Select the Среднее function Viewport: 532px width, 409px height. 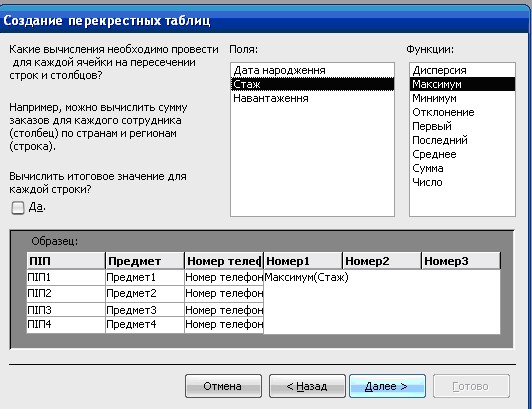click(462, 154)
